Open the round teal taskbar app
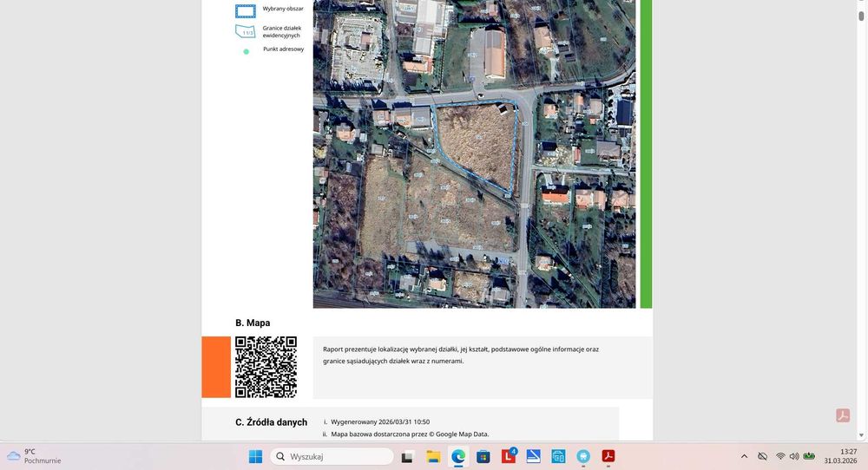This screenshot has width=868, height=470. pos(583,456)
